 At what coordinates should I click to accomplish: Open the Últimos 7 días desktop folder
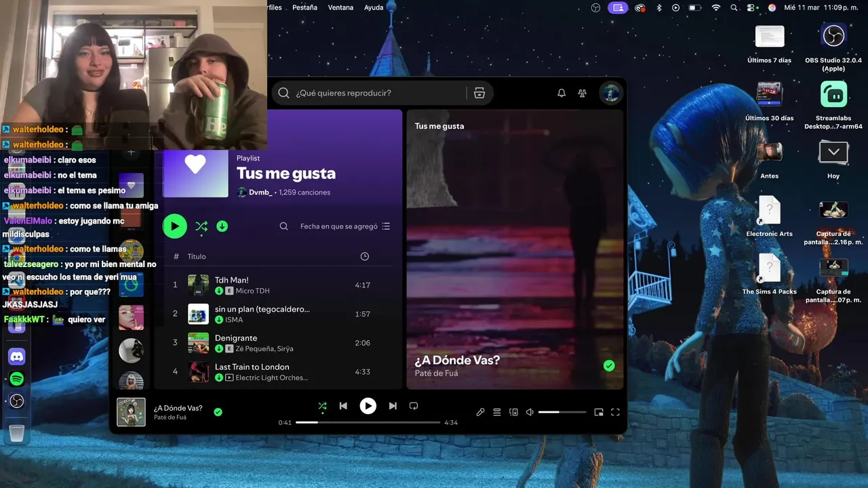pyautogui.click(x=770, y=37)
